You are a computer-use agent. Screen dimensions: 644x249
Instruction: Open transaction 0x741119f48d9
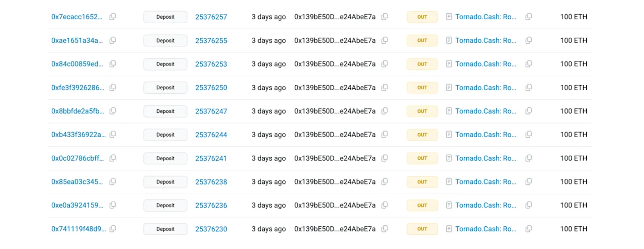click(78, 229)
